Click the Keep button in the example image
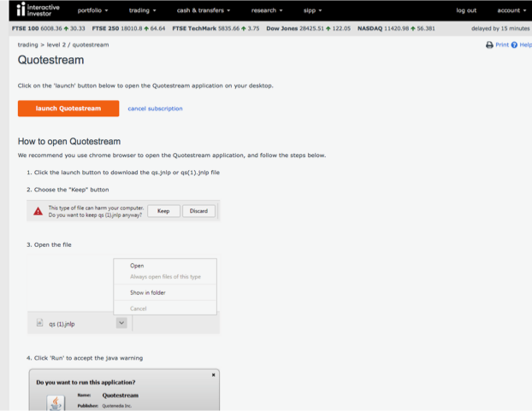 [x=163, y=211]
